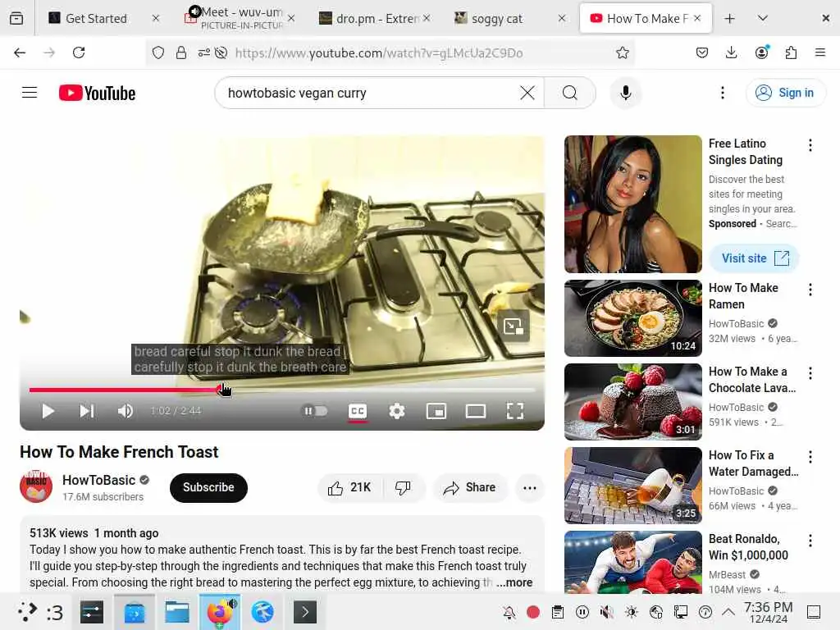
Task: Bookmark this page with star
Action: click(x=622, y=52)
